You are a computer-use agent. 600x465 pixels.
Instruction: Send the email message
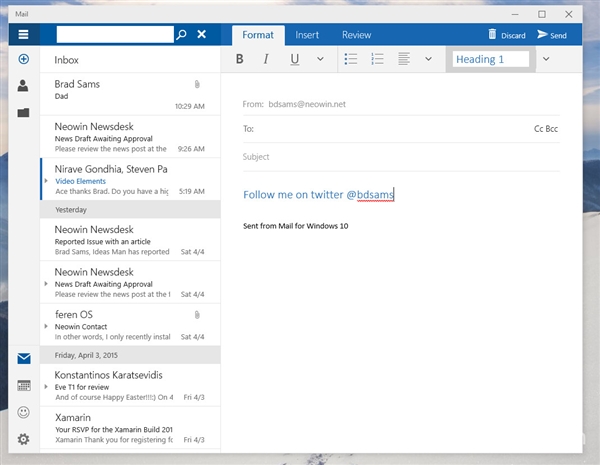coord(552,35)
